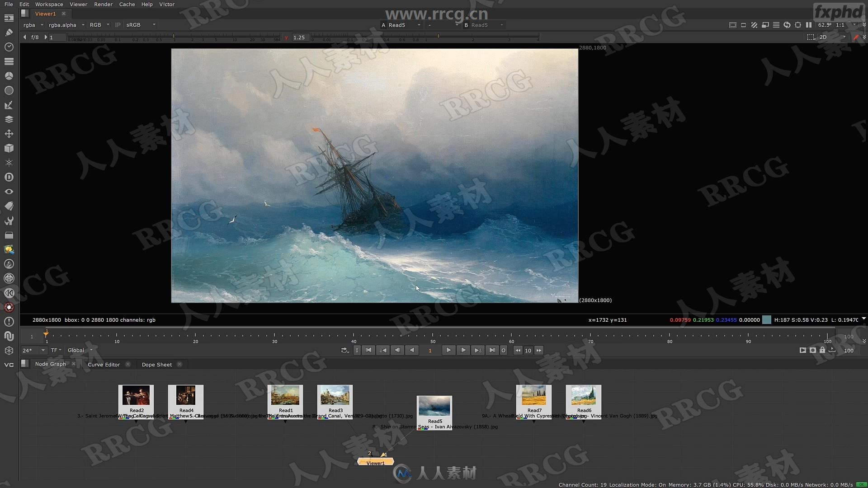Expand the 24fps framerate dropdown
The height and width of the screenshot is (488, 868).
(x=42, y=350)
